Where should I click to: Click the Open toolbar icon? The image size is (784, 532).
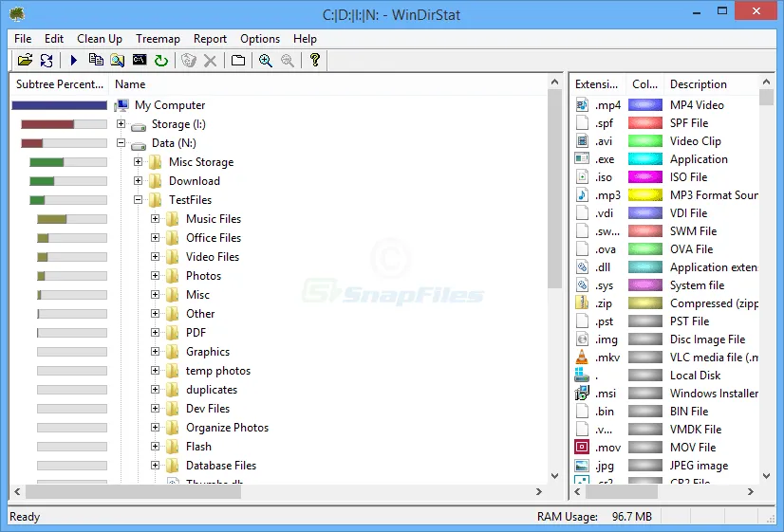coord(25,61)
